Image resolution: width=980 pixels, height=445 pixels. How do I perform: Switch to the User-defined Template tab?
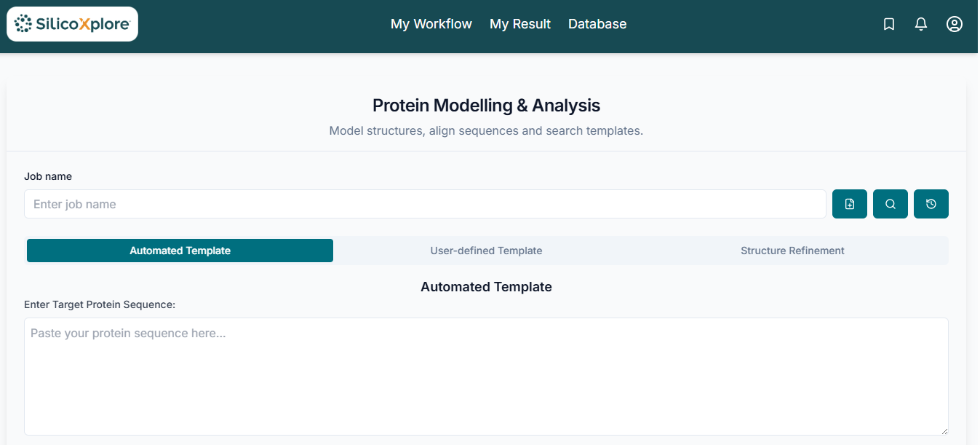tap(486, 250)
